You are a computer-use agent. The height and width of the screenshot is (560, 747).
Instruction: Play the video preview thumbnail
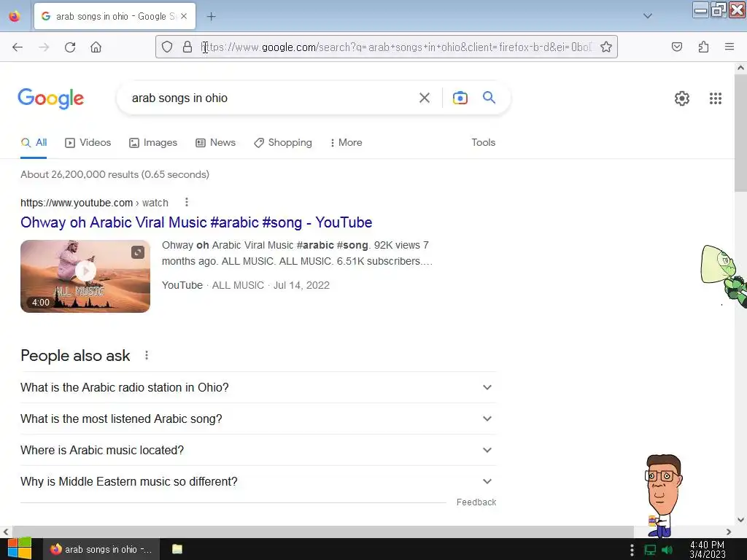coord(85,276)
